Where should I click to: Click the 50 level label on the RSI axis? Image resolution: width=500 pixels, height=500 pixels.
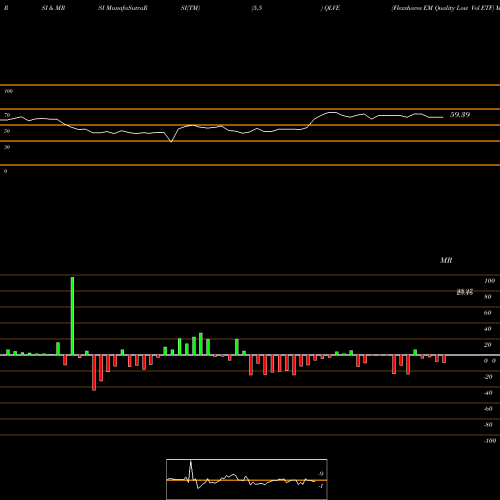point(7,131)
